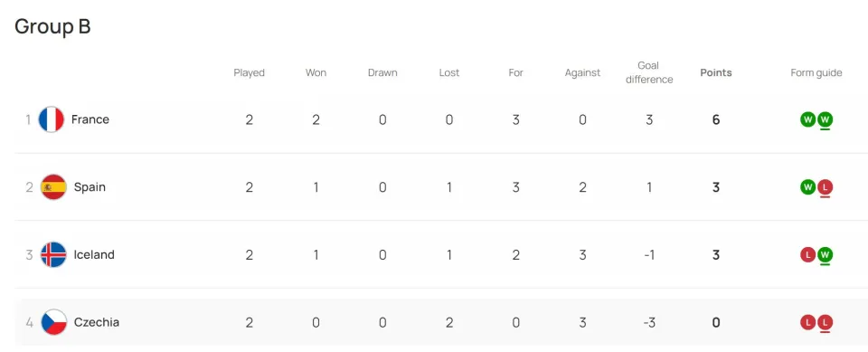Open the Czechia team link
This screenshot has height=352, width=868.
(x=97, y=323)
